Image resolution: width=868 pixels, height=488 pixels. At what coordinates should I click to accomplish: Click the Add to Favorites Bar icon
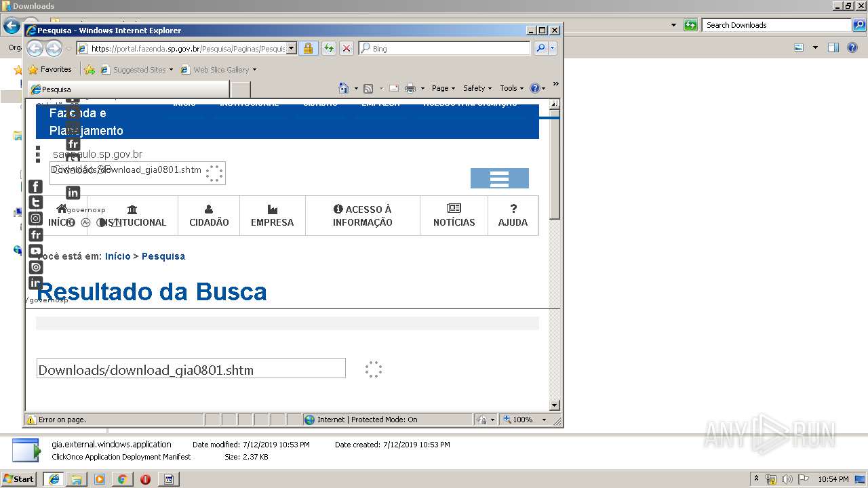pos(90,69)
